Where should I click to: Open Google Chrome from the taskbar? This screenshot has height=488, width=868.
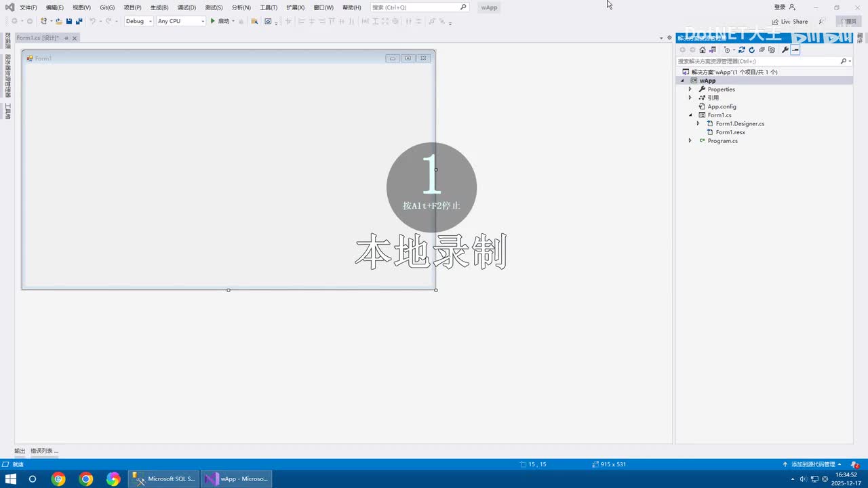click(x=86, y=479)
